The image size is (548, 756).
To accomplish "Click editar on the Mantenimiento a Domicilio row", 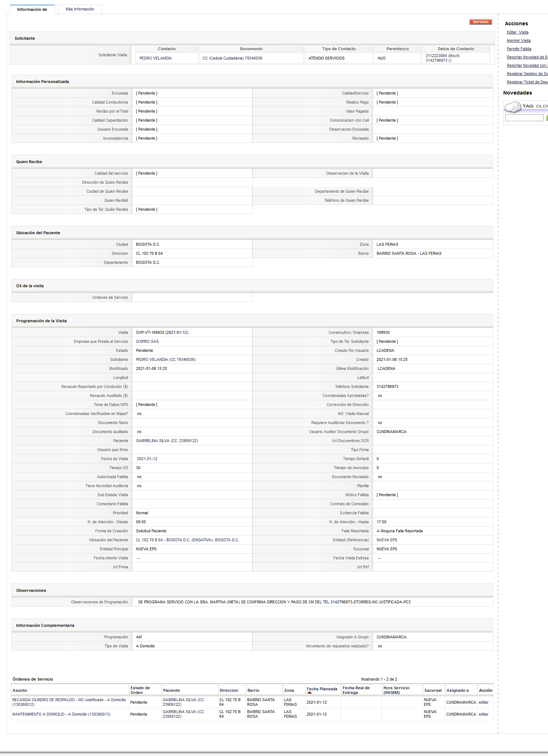I will point(483,714).
